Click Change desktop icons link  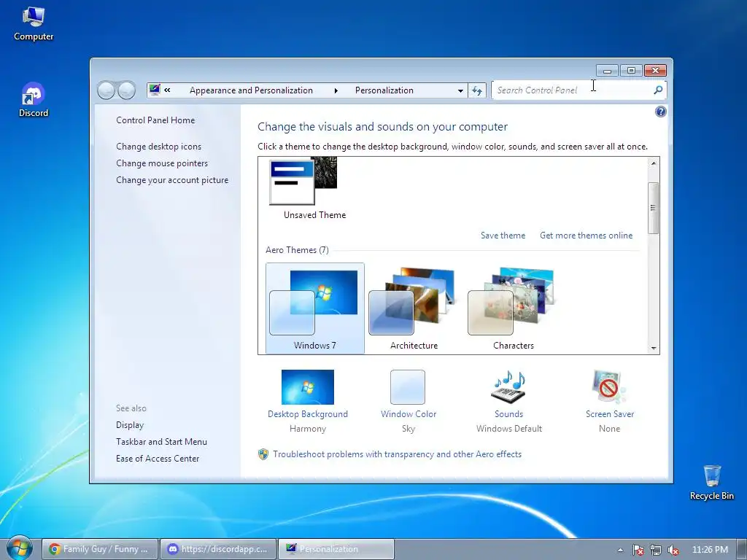(158, 147)
